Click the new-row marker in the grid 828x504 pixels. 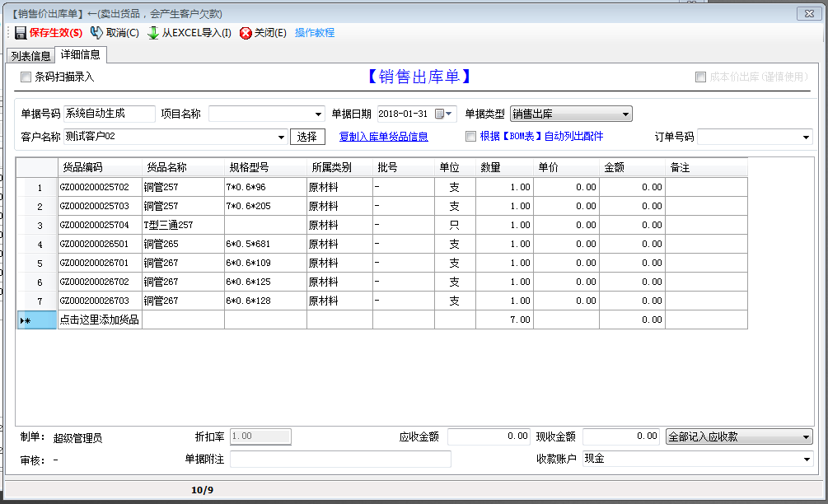(26, 320)
